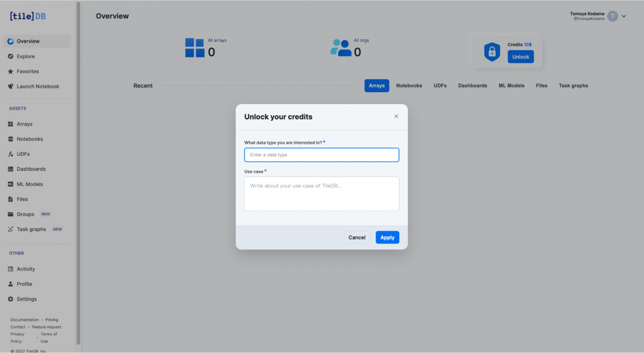644x353 pixels.
Task: Open the Pricing link
Action: coord(52,320)
